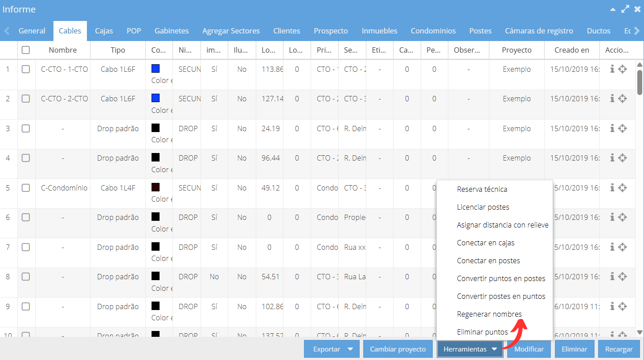Toggle the checkbox for row 5
Image resolution: width=644 pixels, height=360 pixels.
26,188
